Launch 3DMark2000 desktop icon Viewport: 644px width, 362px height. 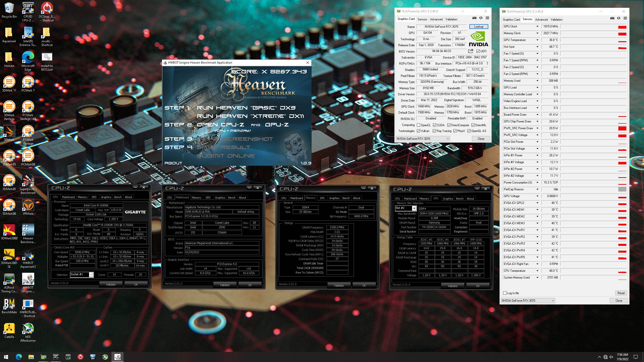(9, 232)
